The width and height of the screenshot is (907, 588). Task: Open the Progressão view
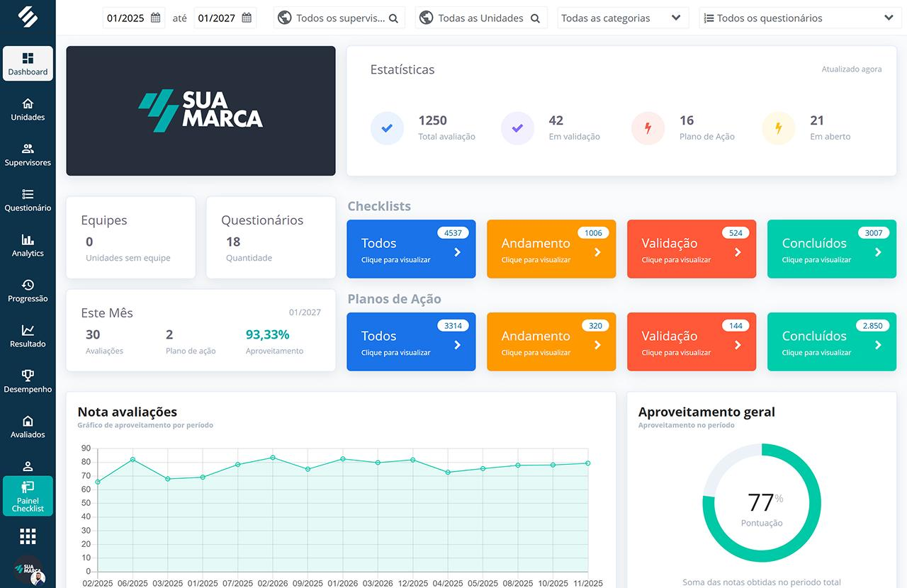tap(28, 291)
